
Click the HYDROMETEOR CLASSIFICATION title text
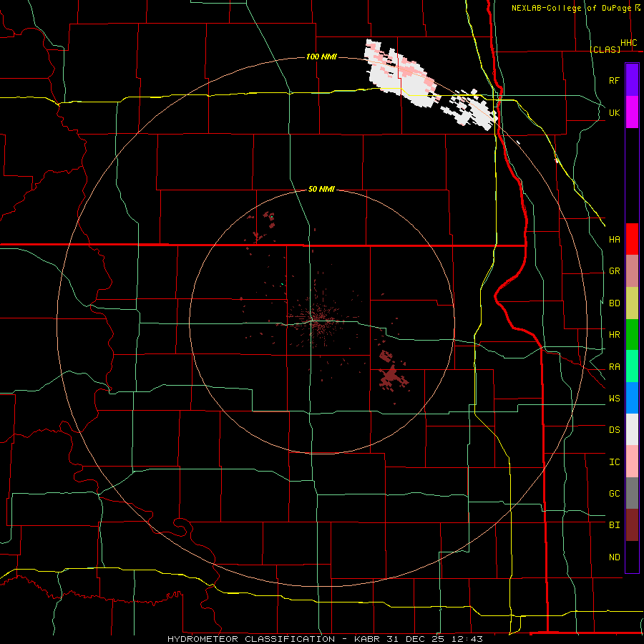[x=251, y=639]
